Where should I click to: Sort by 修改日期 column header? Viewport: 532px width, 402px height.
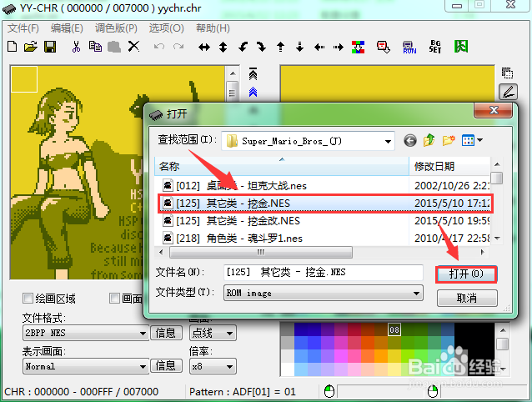[449, 167]
